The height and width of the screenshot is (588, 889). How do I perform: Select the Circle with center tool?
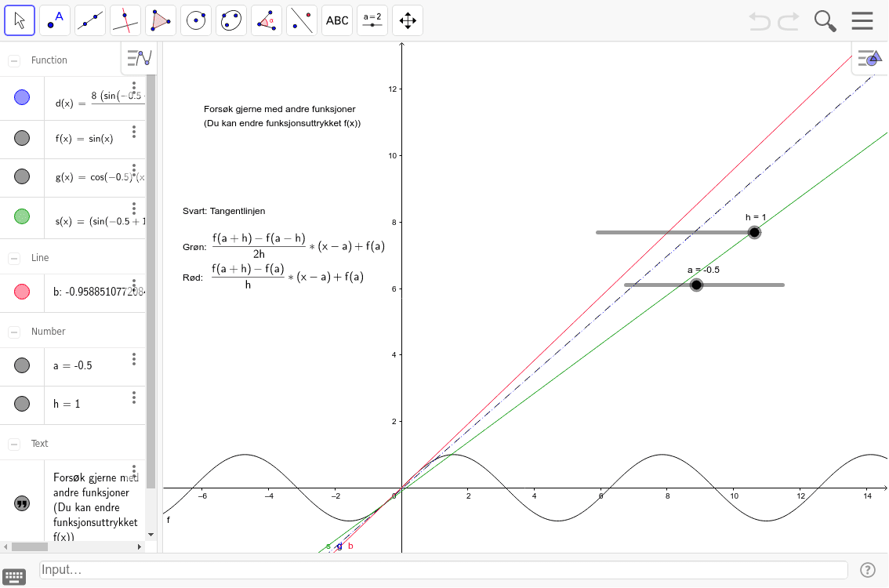pos(196,20)
